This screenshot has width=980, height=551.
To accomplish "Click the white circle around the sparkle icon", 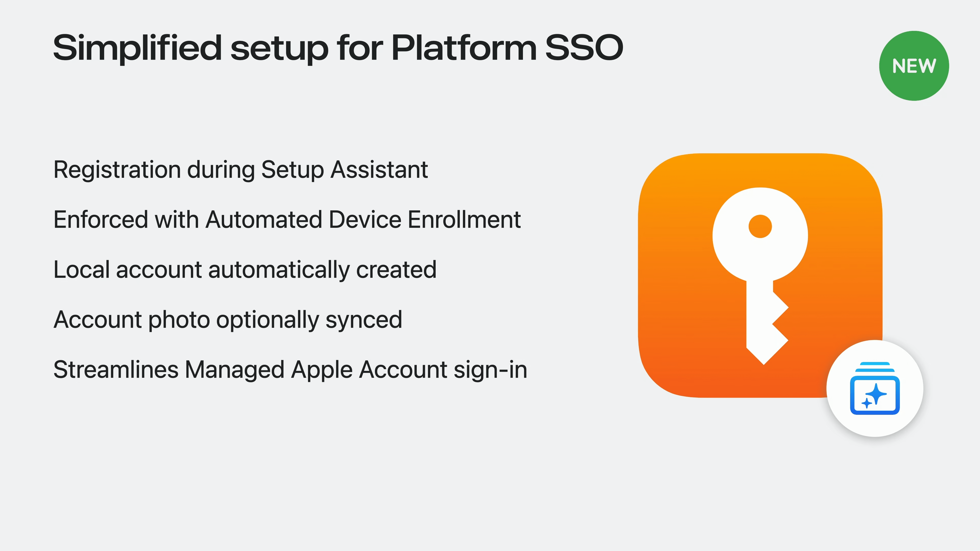I will tap(875, 388).
